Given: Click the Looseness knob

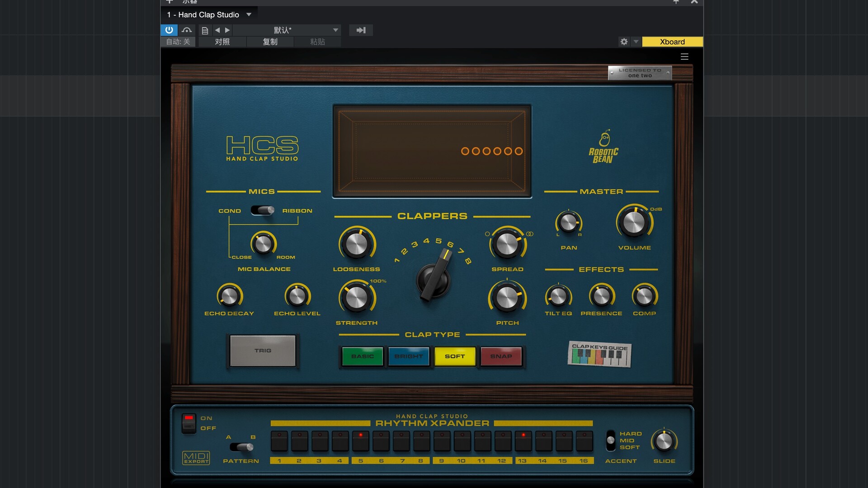Looking at the screenshot, I should 357,244.
